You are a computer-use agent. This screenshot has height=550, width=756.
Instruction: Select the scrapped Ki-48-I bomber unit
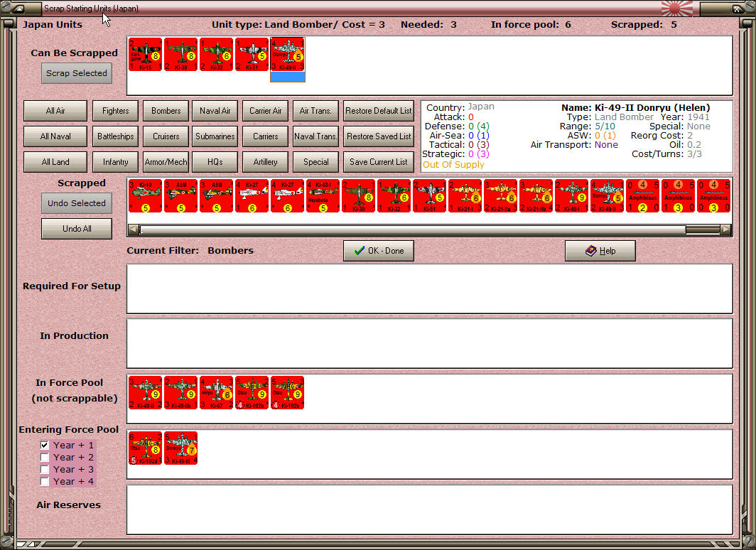pyautogui.click(x=572, y=195)
